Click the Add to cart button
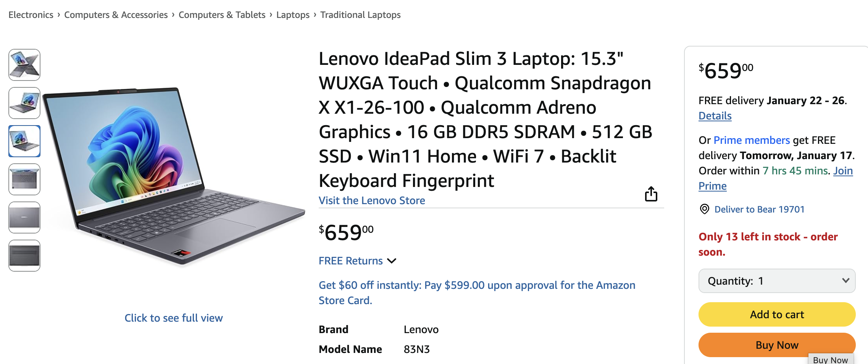The height and width of the screenshot is (364, 868). point(777,314)
